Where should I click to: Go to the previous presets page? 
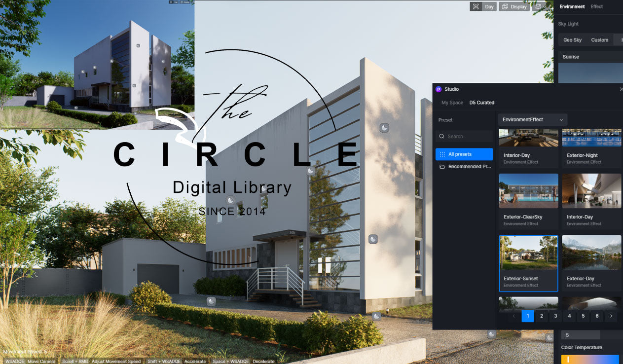click(x=514, y=316)
